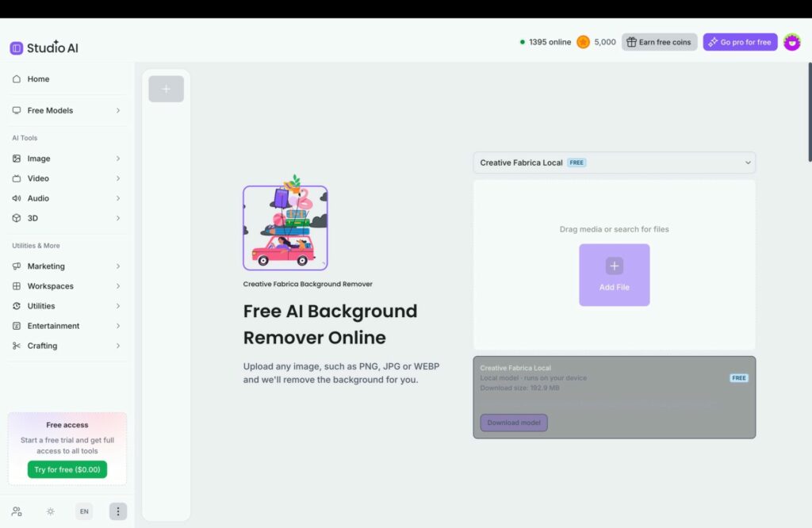Click the Marketing megaphone icon
This screenshot has height=528, width=812.
17,266
